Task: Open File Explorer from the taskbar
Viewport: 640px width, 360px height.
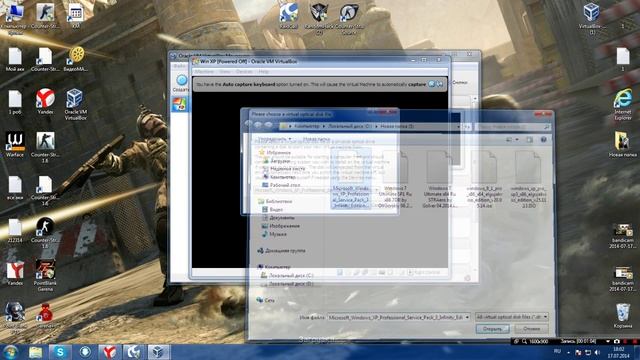Action: click(36, 352)
